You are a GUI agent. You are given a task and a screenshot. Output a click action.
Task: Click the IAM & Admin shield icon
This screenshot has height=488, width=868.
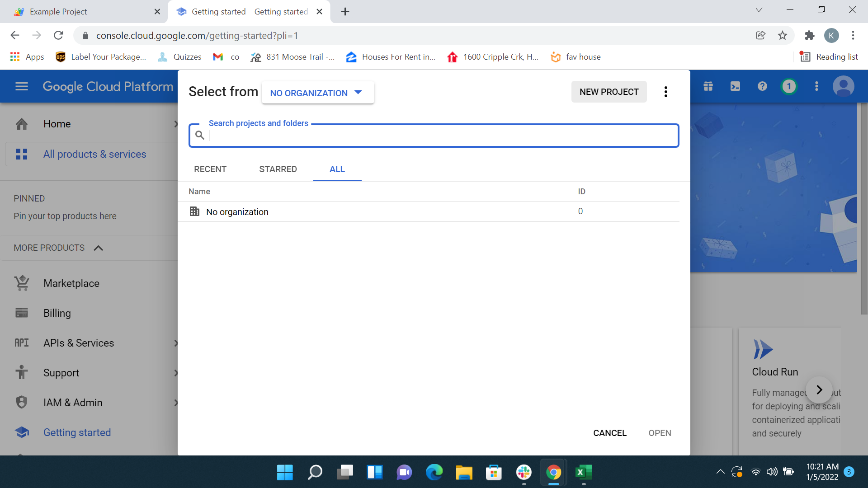(x=22, y=403)
